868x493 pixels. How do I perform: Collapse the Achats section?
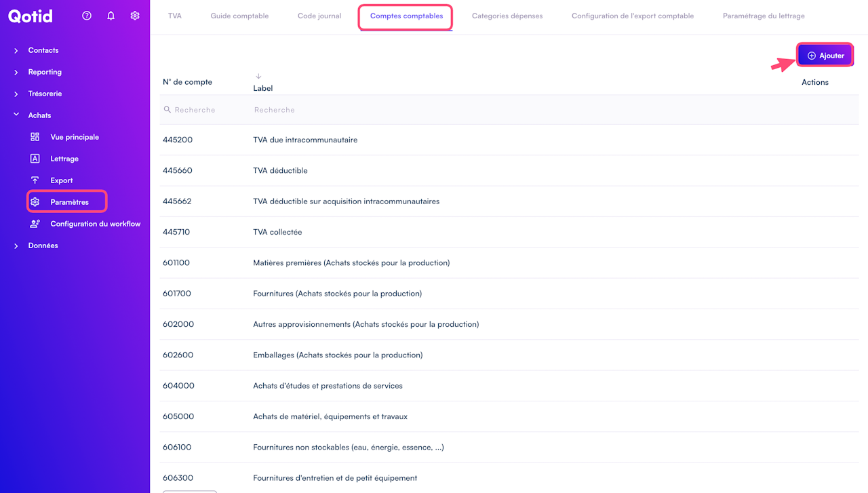pyautogui.click(x=16, y=115)
